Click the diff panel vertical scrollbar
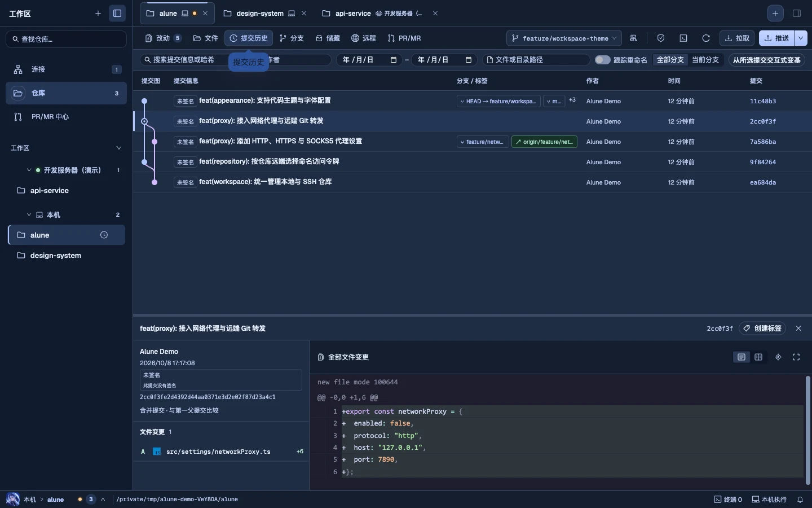The height and width of the screenshot is (508, 812). [807, 430]
